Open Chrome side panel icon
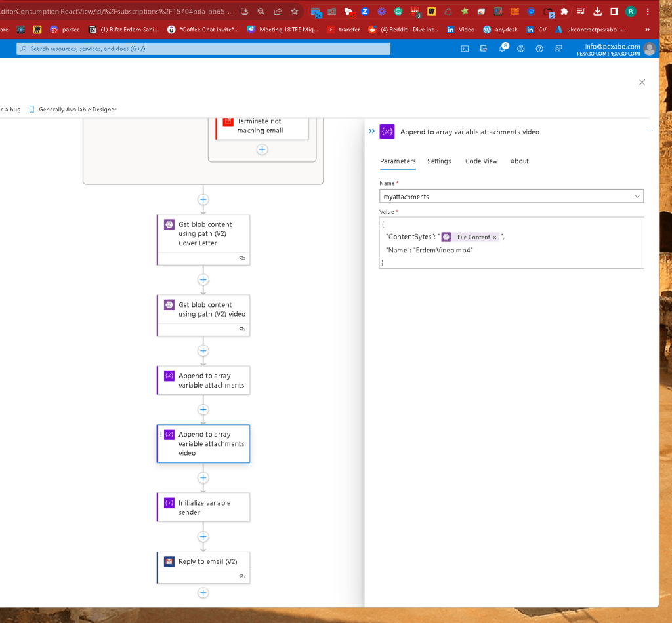The width and height of the screenshot is (672, 623). 614,12
